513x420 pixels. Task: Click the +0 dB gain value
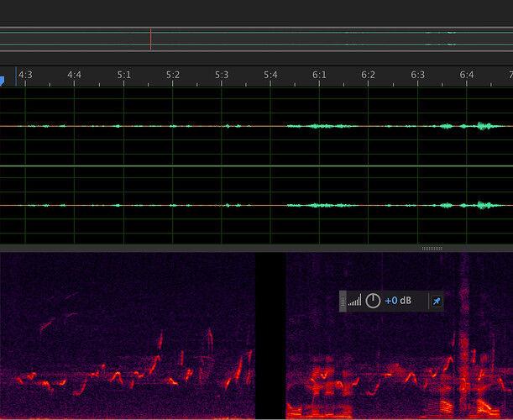coord(399,301)
